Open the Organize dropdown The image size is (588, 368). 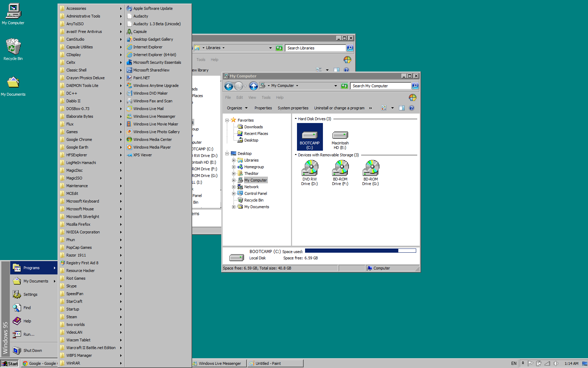click(237, 108)
